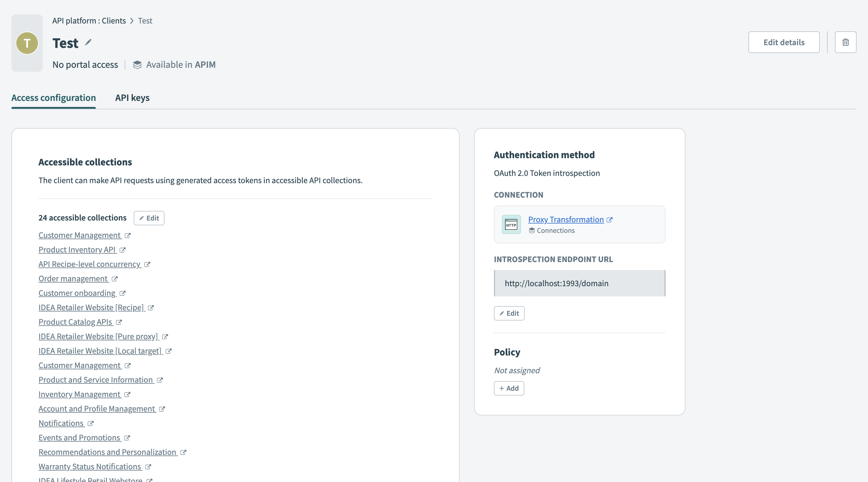Click the layers icon beside Available in APIM
This screenshot has height=482, width=868.
(x=137, y=65)
